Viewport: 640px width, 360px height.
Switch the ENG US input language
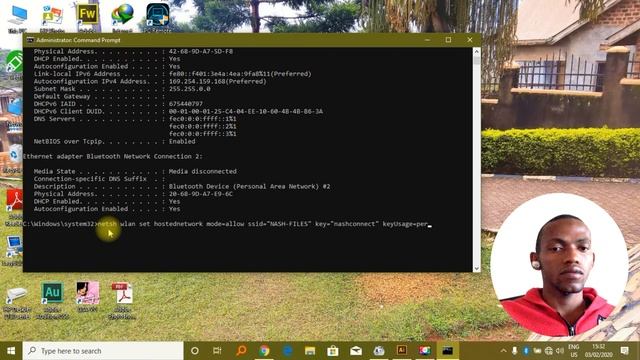point(574,351)
